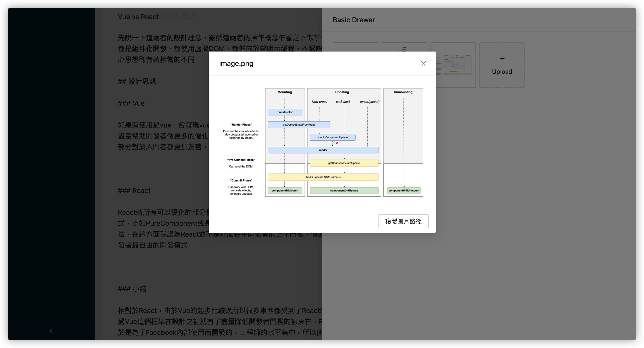This screenshot has height=348, width=644.
Task: Click the 複製圖片路徑 button
Action: pyautogui.click(x=403, y=221)
